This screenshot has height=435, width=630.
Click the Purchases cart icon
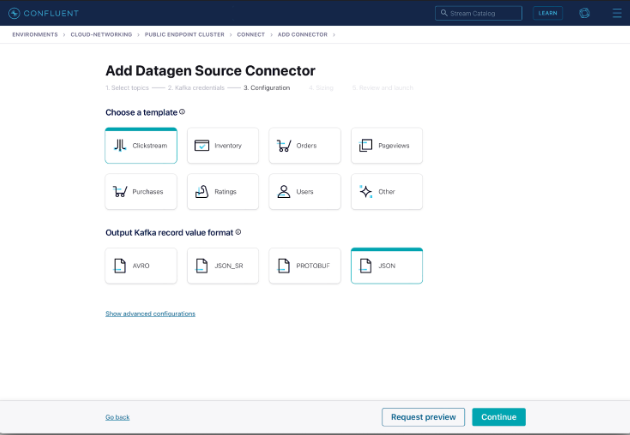tap(120, 191)
